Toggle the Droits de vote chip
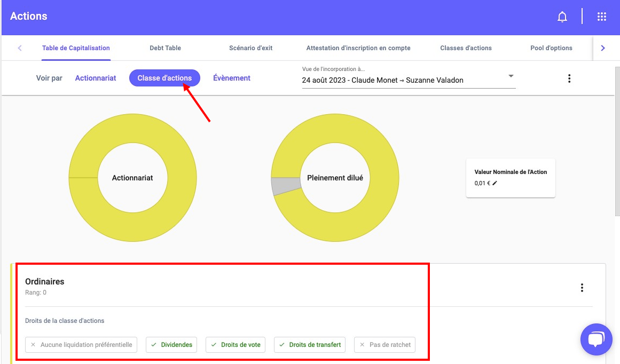The width and height of the screenshot is (620, 364). [236, 345]
